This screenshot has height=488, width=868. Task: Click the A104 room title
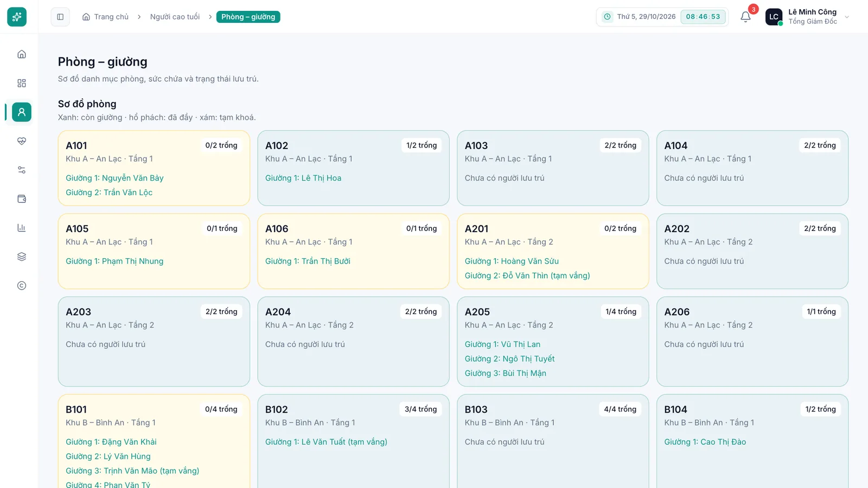click(676, 145)
